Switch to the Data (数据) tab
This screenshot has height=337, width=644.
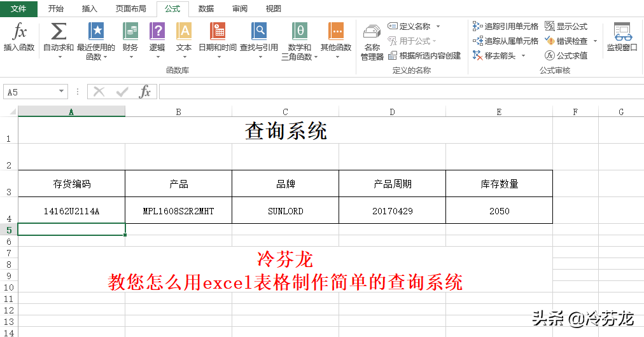[x=206, y=9]
